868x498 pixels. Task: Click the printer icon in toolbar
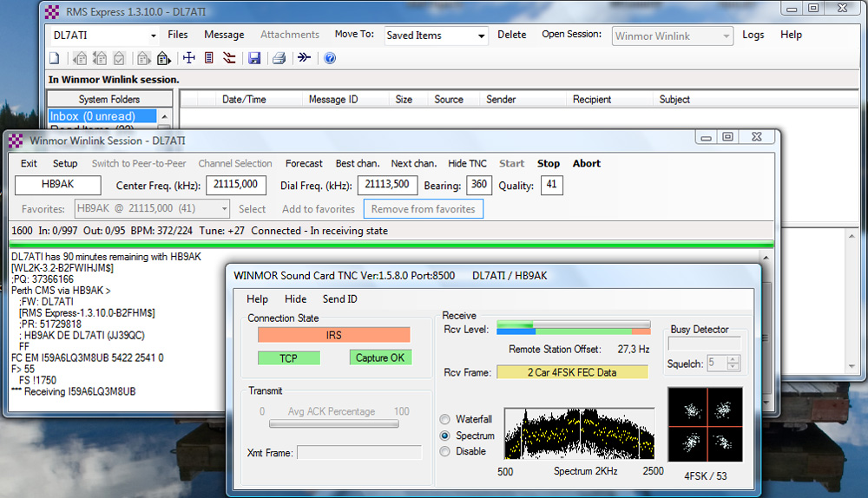point(279,59)
